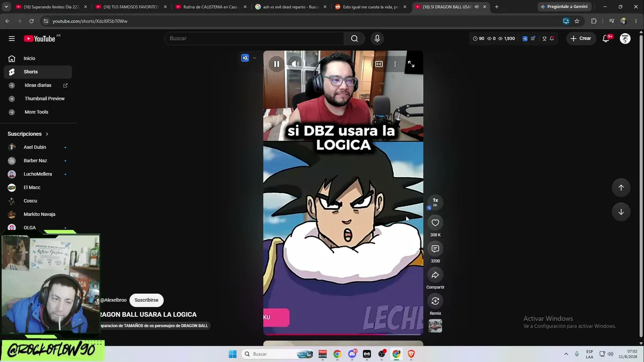Go to the next Short

(621, 212)
